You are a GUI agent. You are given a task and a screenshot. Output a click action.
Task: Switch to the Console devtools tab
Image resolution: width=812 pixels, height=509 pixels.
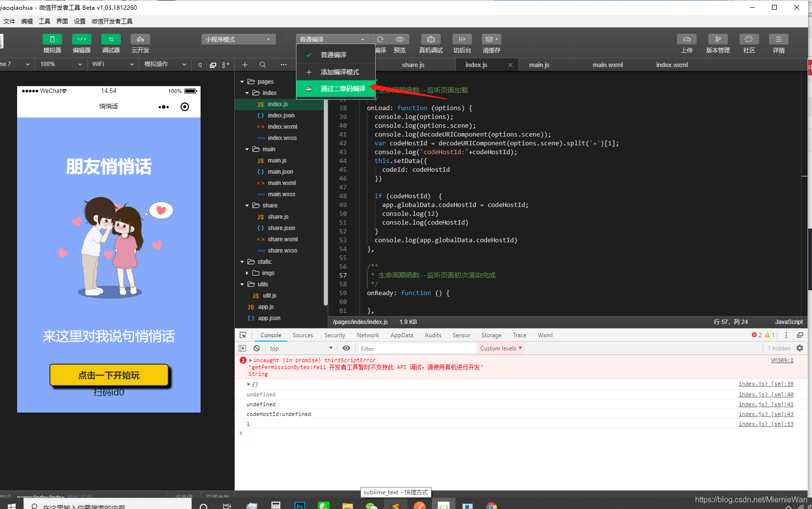tap(271, 335)
